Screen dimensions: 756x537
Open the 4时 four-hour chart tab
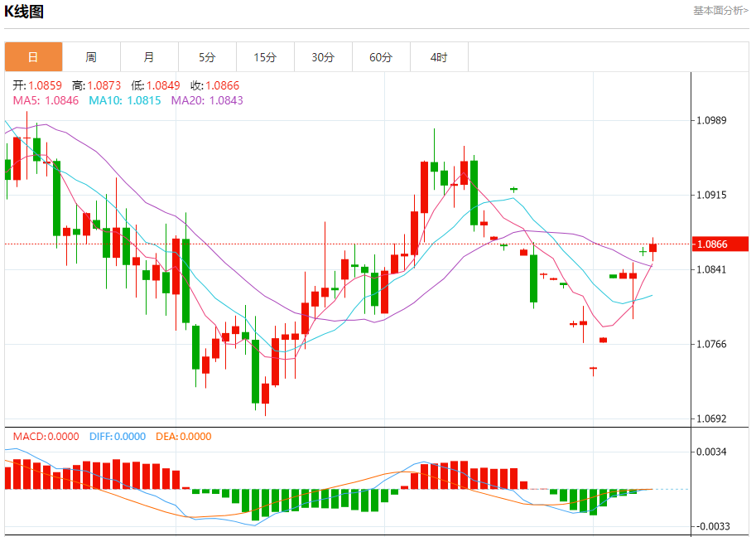point(439,57)
